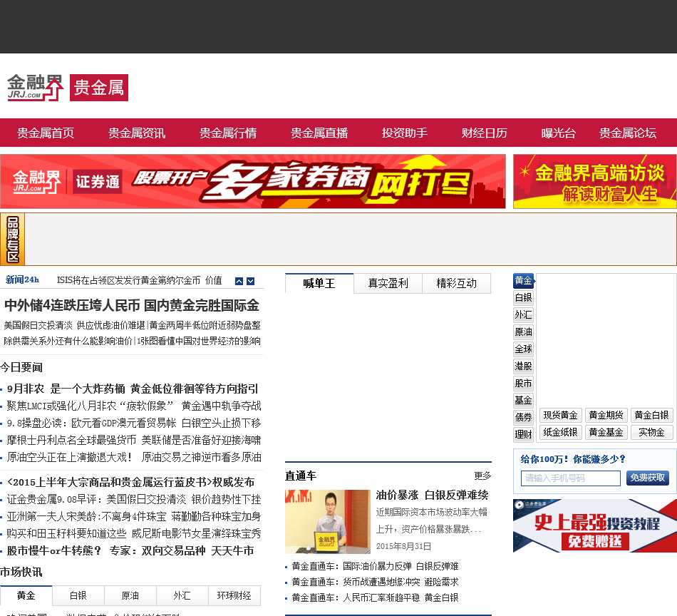Select the 债券 quote category tab
The image size is (677, 616).
coord(523,417)
